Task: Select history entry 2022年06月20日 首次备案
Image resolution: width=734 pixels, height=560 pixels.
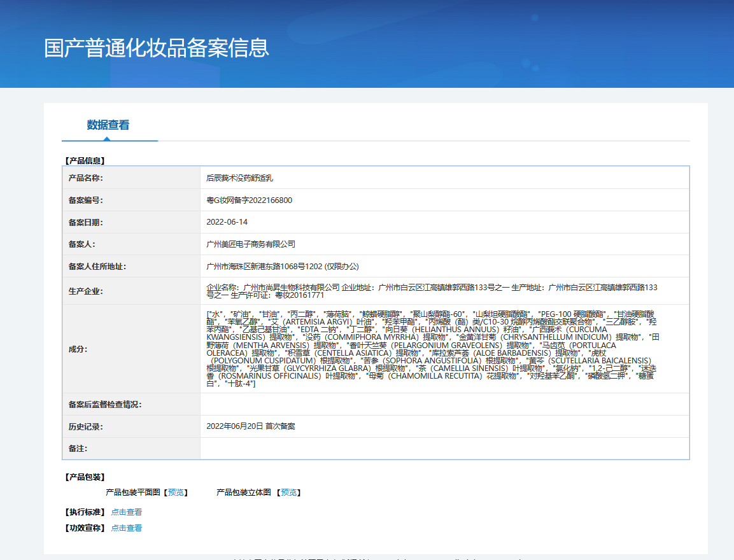Action: [251, 426]
